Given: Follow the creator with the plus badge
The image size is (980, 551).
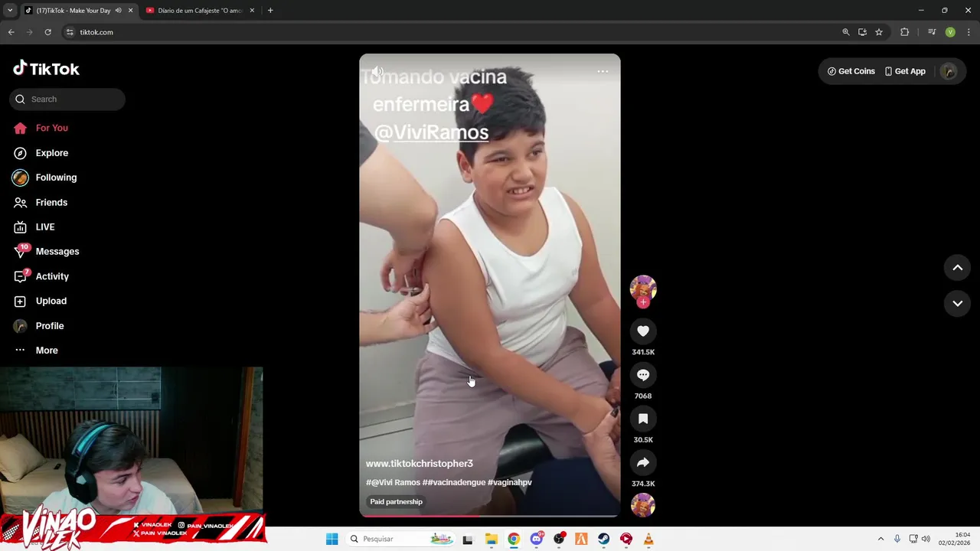Looking at the screenshot, I should point(643,302).
